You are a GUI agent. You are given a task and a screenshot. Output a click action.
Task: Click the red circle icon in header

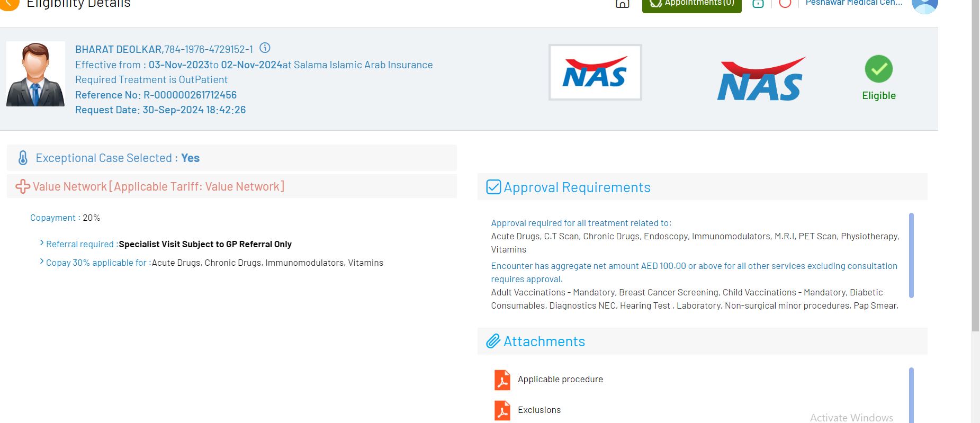point(785,4)
